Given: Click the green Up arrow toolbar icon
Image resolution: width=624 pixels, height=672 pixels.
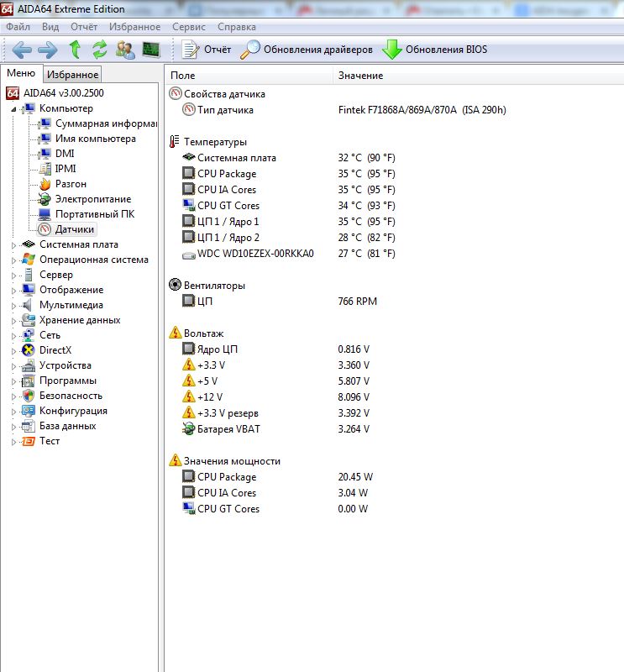Looking at the screenshot, I should tap(76, 50).
